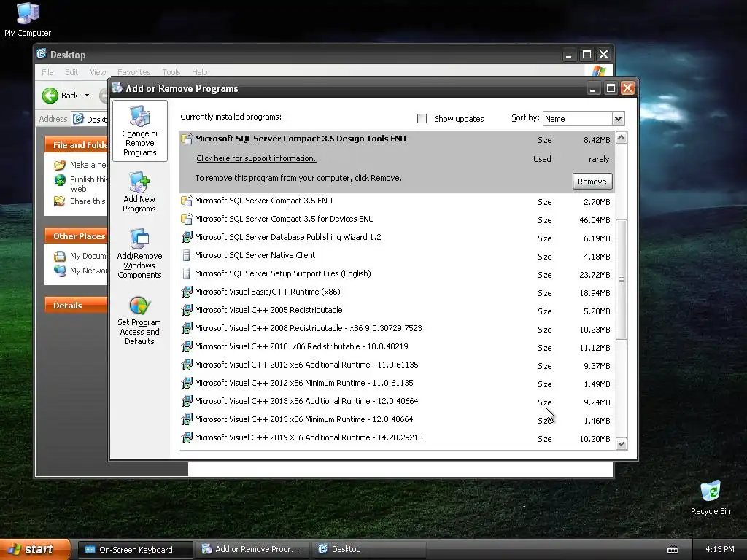Image resolution: width=747 pixels, height=560 pixels.
Task: Click Details panel header in Desktop window
Action: point(76,306)
